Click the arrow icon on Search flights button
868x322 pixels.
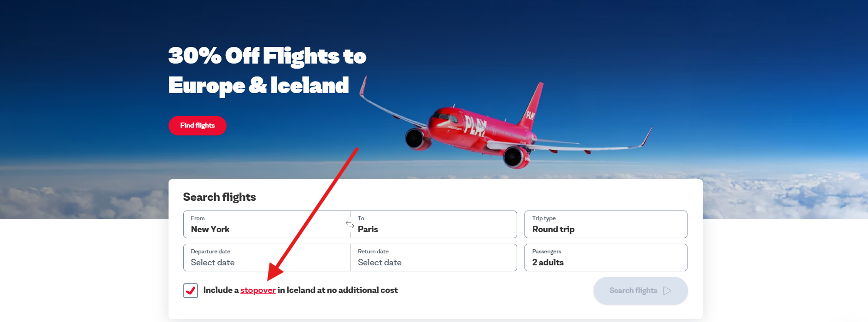667,291
